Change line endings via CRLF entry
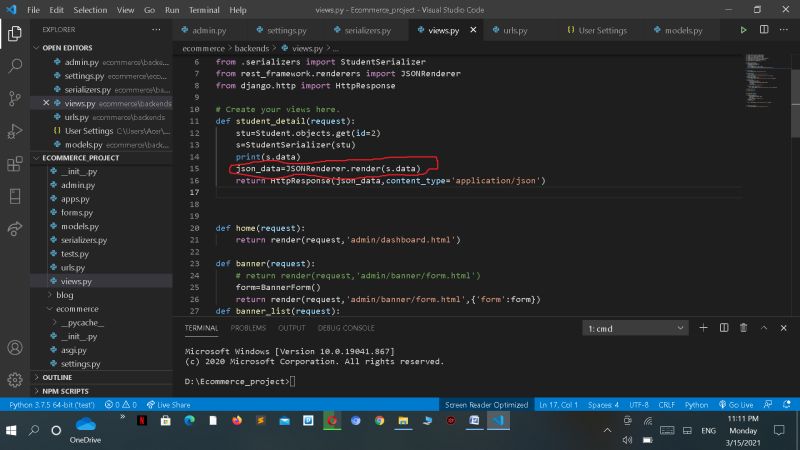Screen dimensions: 800x450 point(666,405)
